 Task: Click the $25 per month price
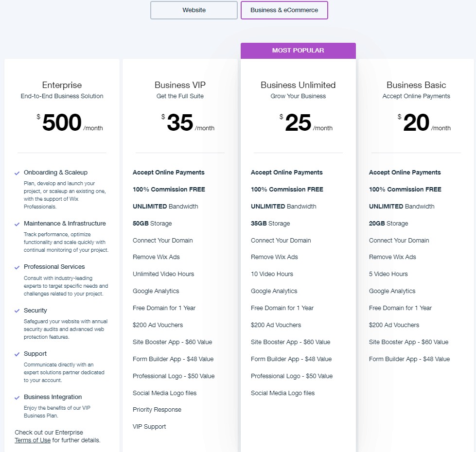click(x=306, y=122)
